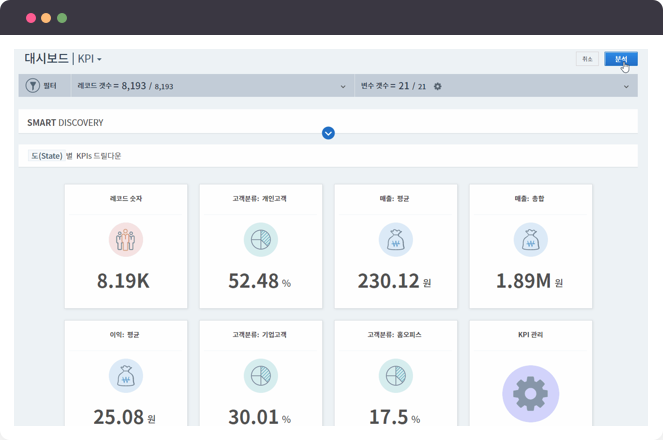Click the 고객분류: 기업고객 card title
This screenshot has width=663, height=440.
point(259,335)
